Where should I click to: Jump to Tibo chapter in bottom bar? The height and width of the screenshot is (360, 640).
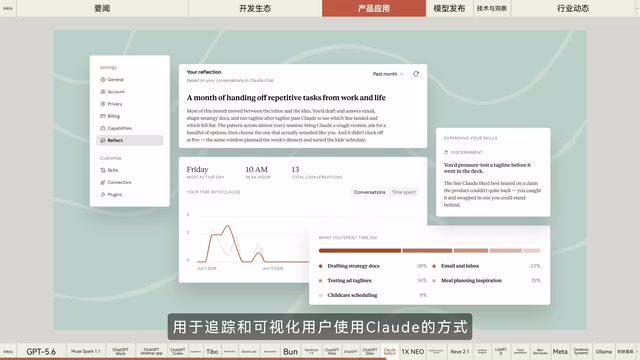click(212, 351)
